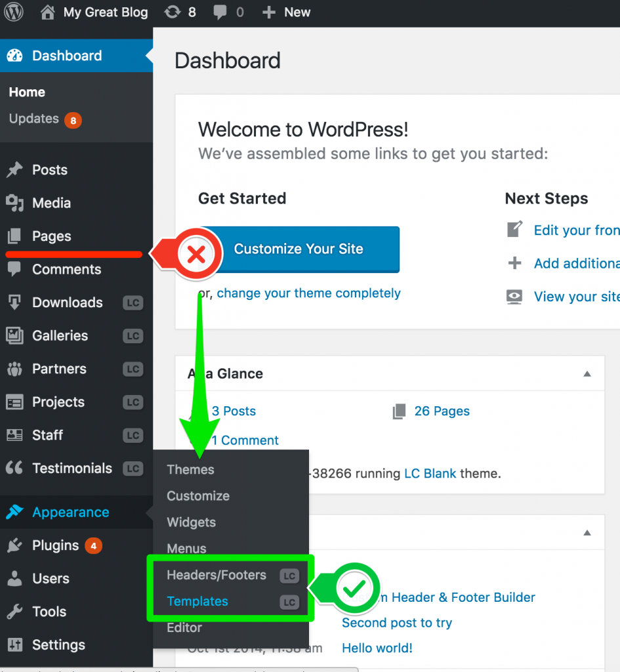Image resolution: width=620 pixels, height=672 pixels.
Task: Click the comments bubble icon in admin bar
Action: pos(220,12)
